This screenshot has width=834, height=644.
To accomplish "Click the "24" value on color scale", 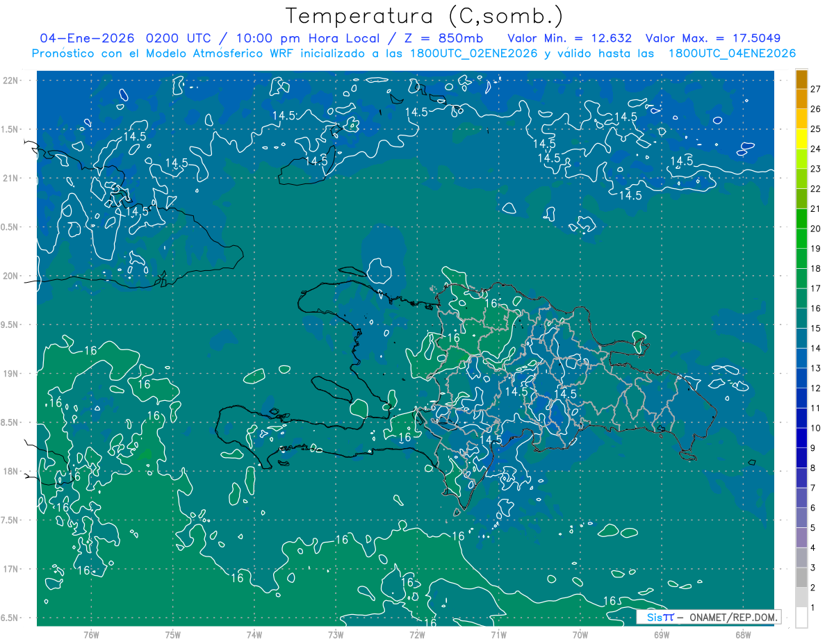I will pos(816,149).
